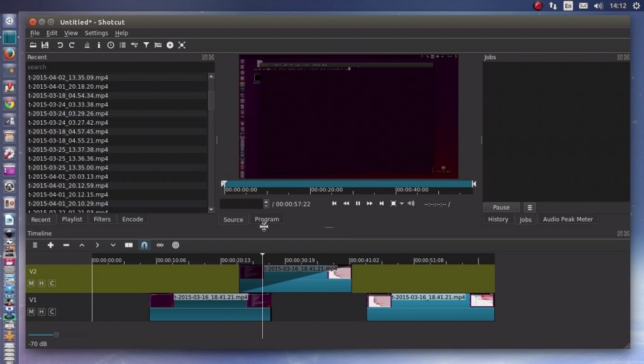Redo using the toolbar icon
The width and height of the screenshot is (644, 364).
(x=72, y=45)
